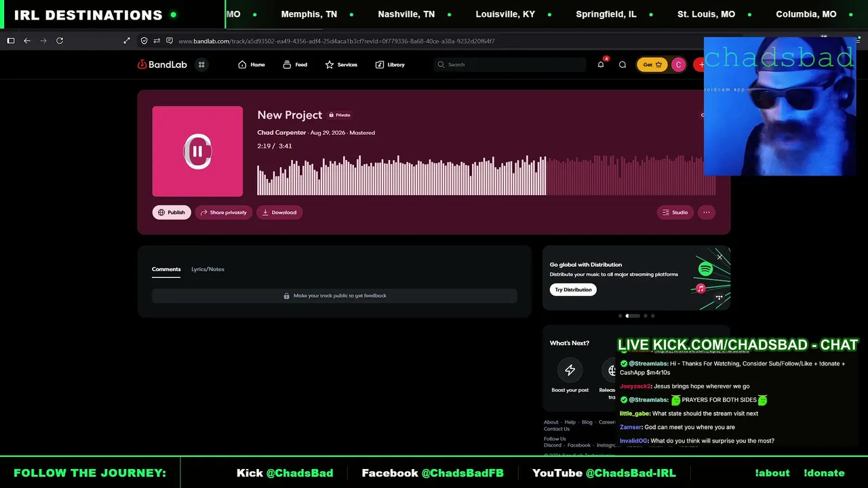Switch to the Comments tab
The width and height of the screenshot is (868, 488).
coord(166,269)
